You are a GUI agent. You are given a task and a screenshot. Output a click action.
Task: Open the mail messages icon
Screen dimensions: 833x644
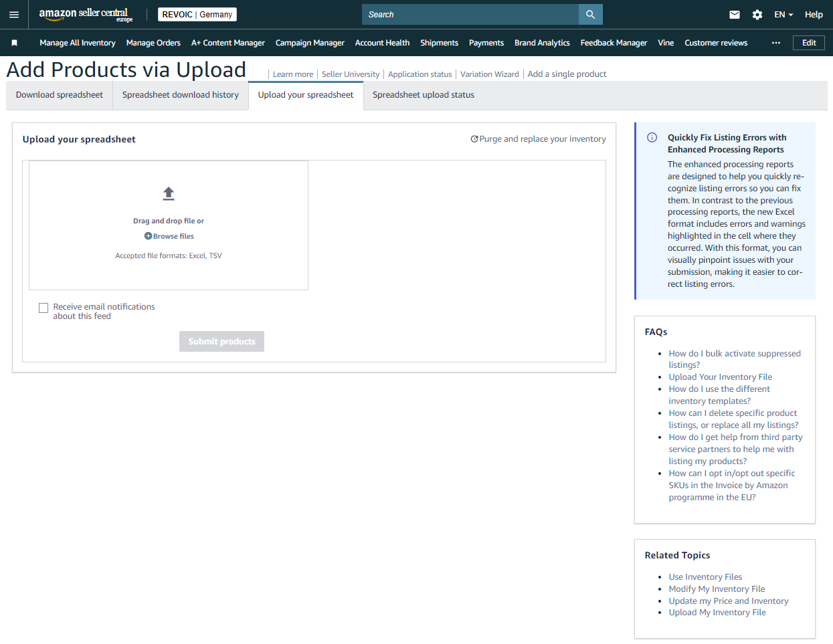pyautogui.click(x=734, y=15)
